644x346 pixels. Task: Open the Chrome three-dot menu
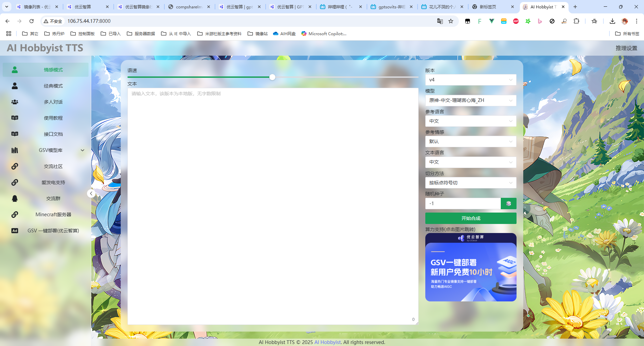click(637, 21)
